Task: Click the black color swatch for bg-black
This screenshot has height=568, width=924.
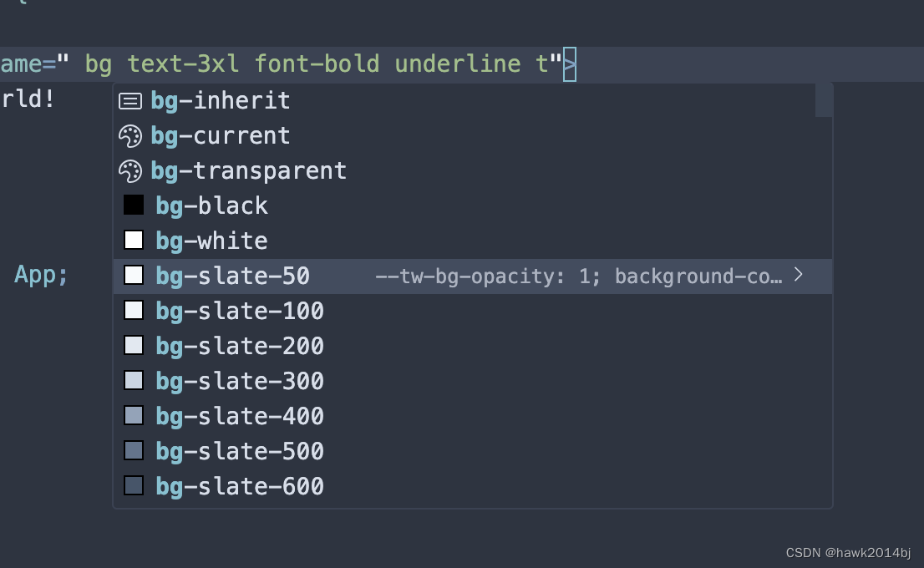Action: point(134,205)
